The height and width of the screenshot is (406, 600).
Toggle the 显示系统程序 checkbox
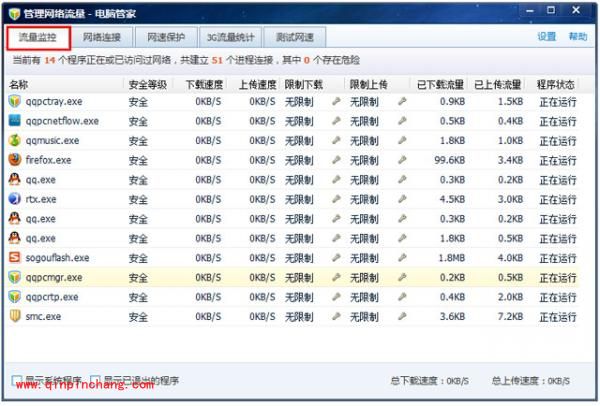(16, 380)
